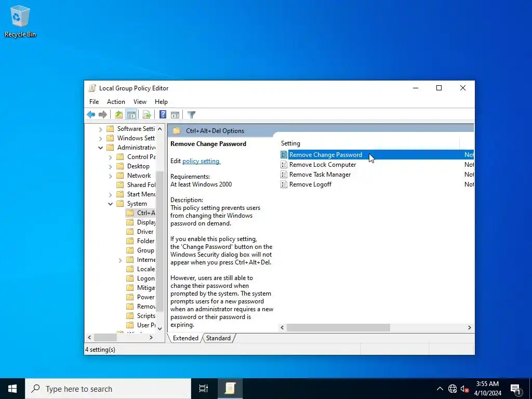
Task: Click Remove Lock Computer policy icon
Action: [284, 165]
